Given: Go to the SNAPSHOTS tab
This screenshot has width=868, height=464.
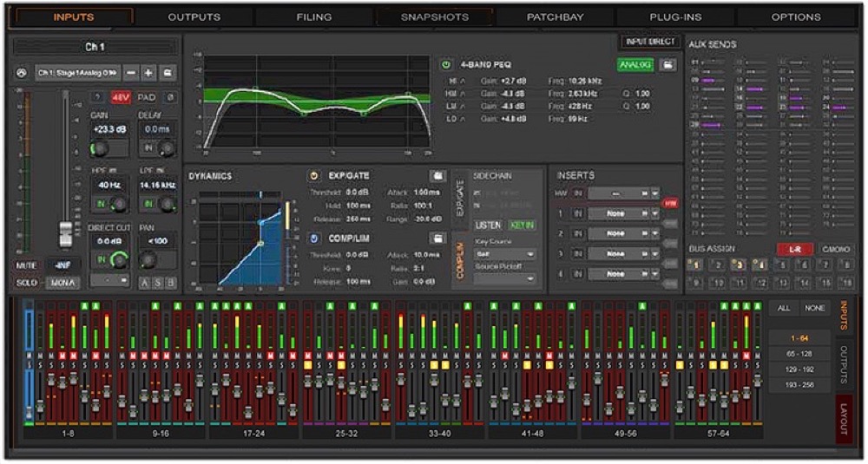Looking at the screenshot, I should click(435, 16).
